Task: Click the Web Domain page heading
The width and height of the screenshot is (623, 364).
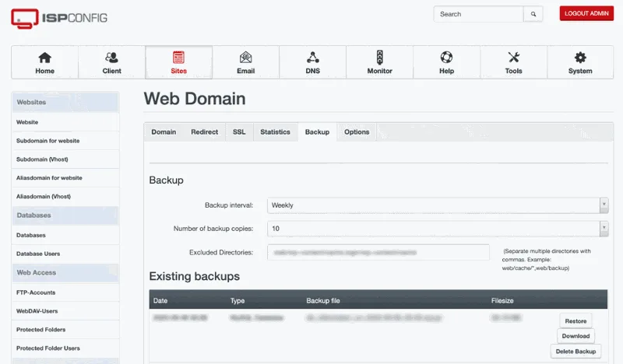Action: click(x=195, y=99)
